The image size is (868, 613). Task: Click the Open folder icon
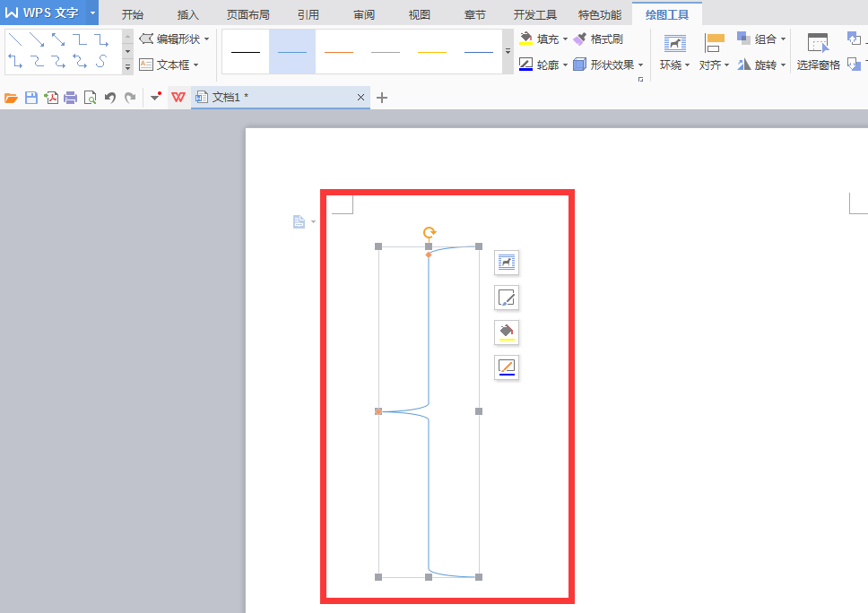pyautogui.click(x=11, y=98)
